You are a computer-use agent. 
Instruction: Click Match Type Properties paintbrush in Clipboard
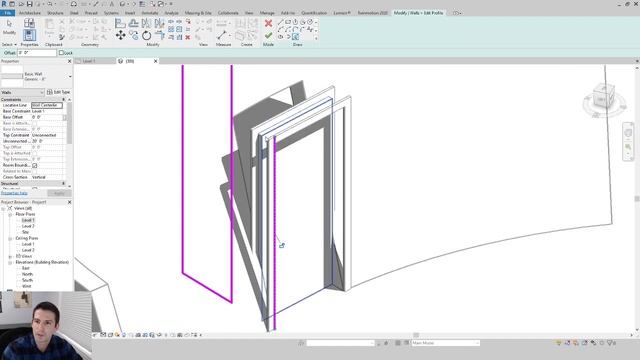pyautogui.click(x=62, y=37)
